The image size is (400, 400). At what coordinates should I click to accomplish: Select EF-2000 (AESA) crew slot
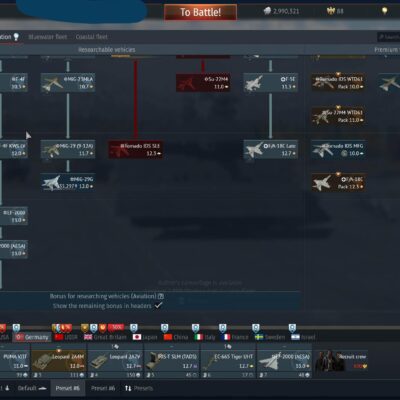(285, 362)
